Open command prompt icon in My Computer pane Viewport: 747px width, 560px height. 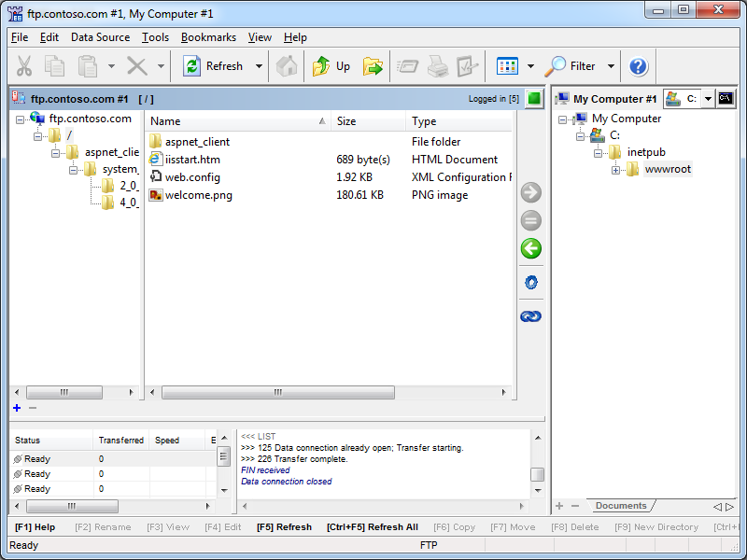coord(725,98)
